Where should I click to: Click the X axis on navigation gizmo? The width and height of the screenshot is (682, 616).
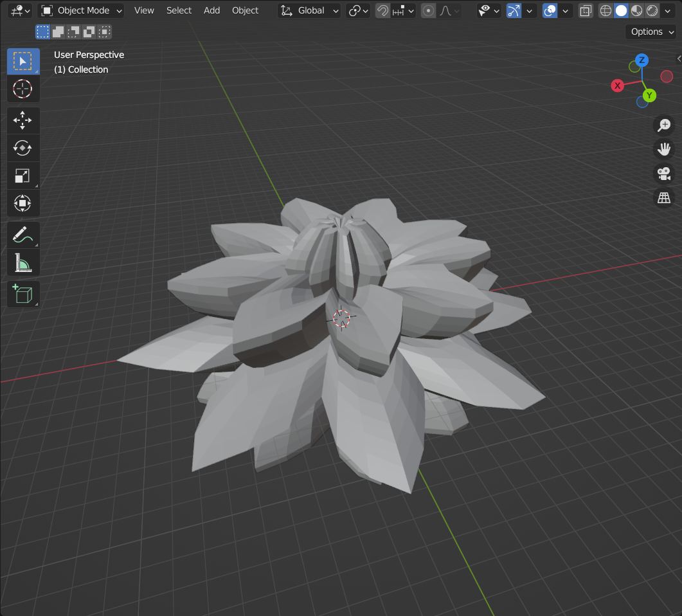tap(617, 86)
